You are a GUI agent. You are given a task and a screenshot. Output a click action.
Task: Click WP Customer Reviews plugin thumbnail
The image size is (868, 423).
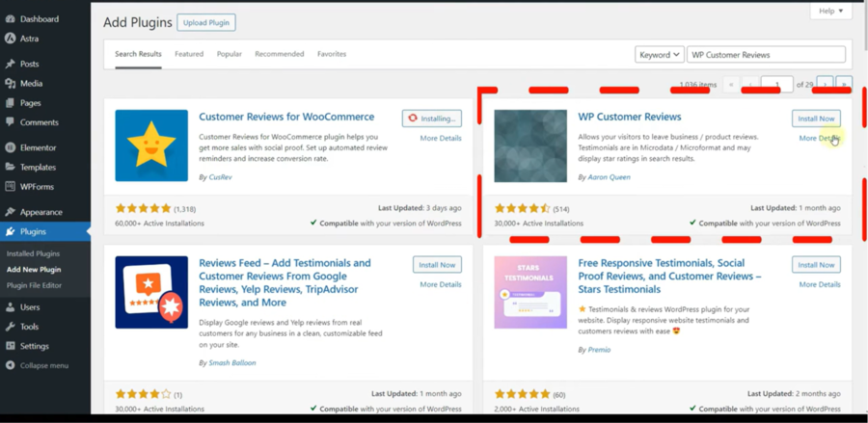point(530,145)
